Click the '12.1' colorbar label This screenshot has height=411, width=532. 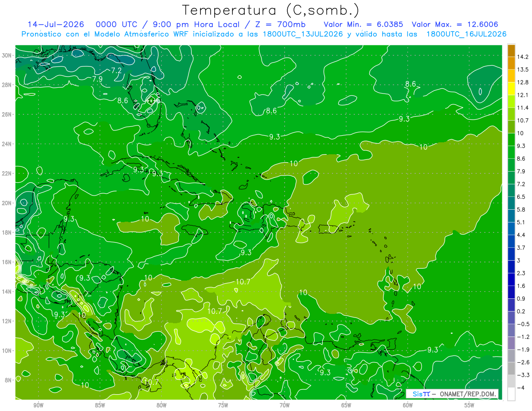pyautogui.click(x=523, y=95)
